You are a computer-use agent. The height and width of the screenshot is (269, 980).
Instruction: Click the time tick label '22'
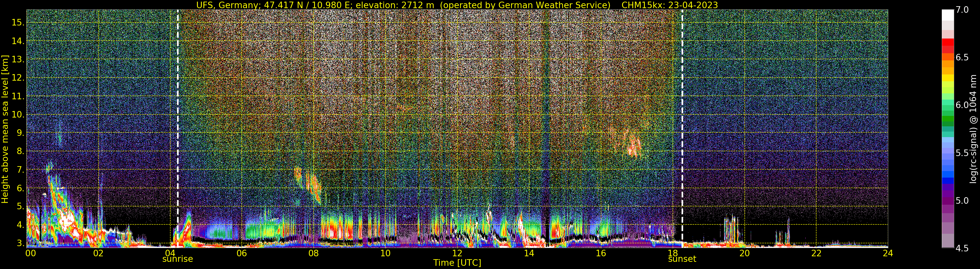(816, 253)
